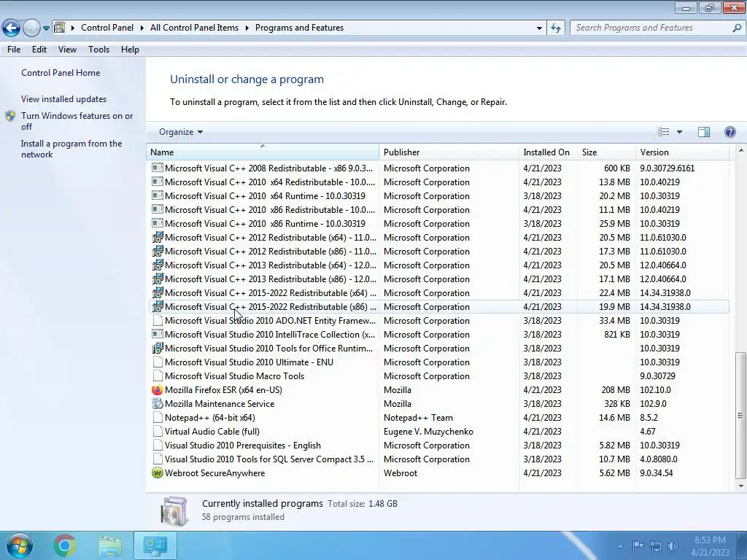Select Visual C++ 2008 Redistributable x86 icon
The height and width of the screenshot is (560, 747).
tap(158, 168)
